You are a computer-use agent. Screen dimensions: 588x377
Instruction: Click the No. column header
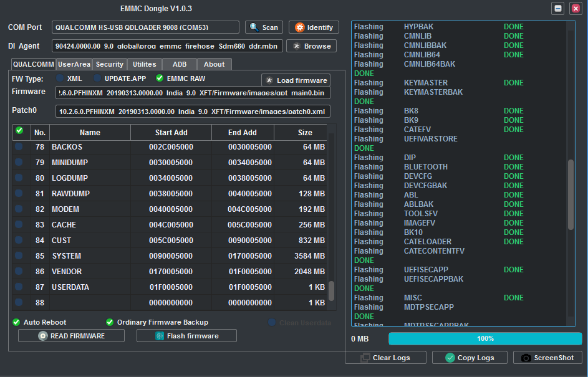tap(40, 132)
